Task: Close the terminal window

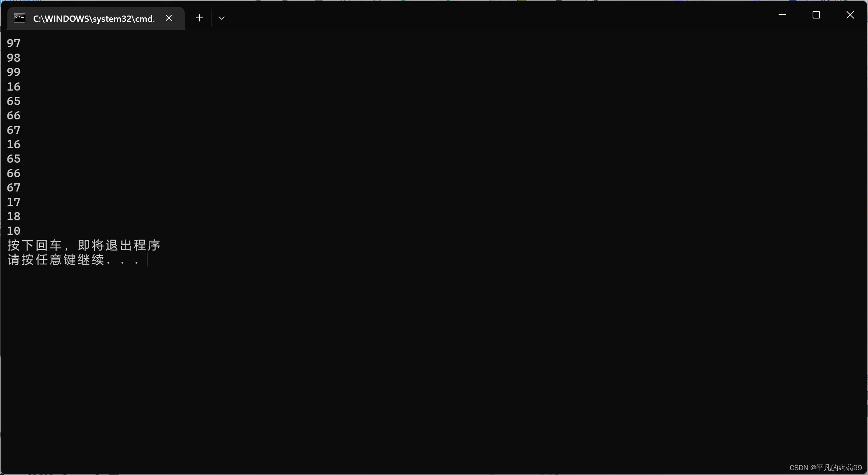Action: click(x=850, y=15)
